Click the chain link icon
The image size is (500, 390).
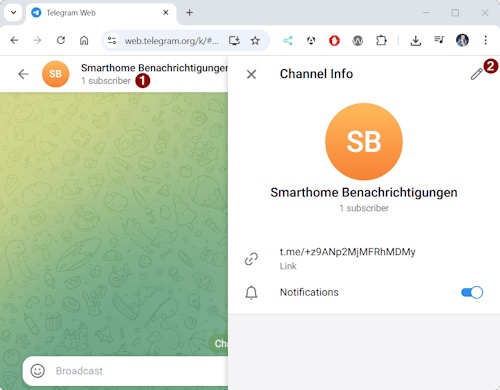(251, 259)
